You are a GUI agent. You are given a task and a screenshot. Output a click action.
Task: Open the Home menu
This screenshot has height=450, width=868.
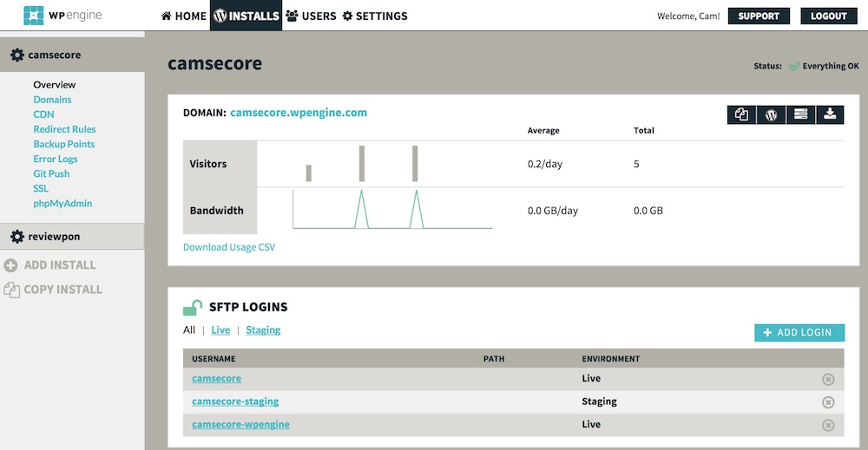point(184,16)
